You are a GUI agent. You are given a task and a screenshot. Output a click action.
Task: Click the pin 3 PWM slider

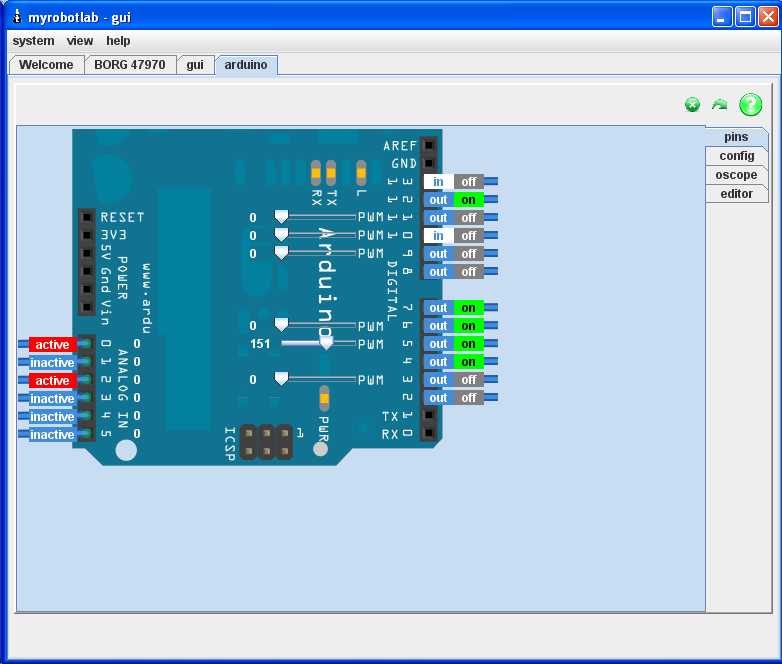point(315,379)
